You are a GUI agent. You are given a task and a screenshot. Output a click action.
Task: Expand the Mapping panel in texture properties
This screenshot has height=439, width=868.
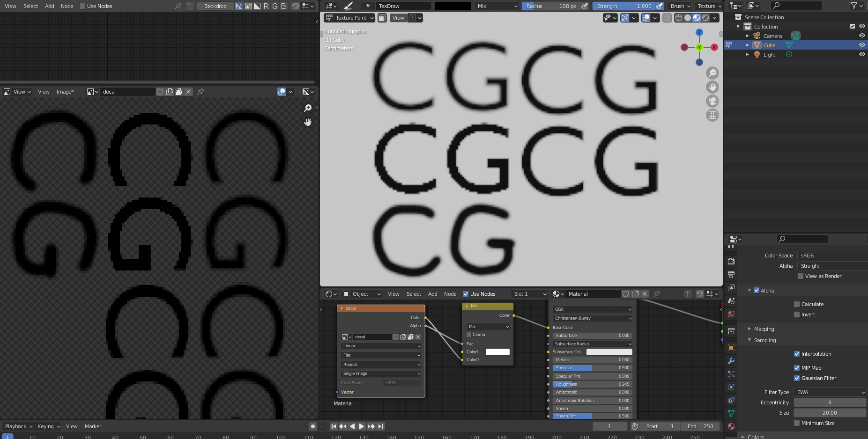coord(763,329)
